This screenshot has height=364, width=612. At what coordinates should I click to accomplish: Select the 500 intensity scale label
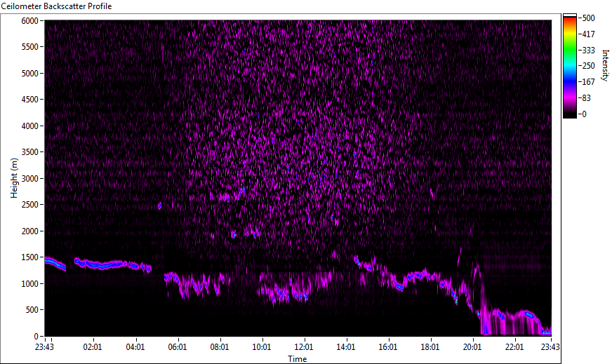click(588, 18)
